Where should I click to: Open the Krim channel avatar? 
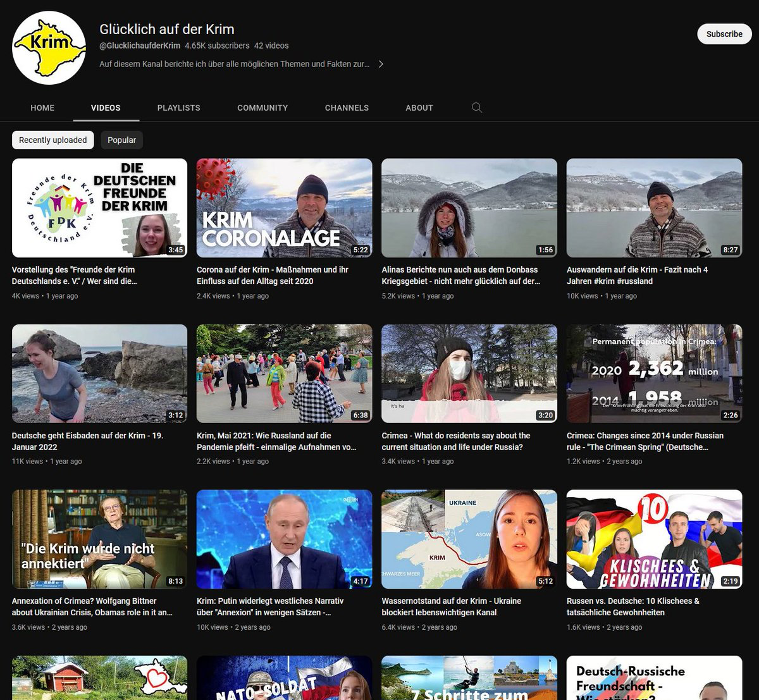click(x=49, y=48)
